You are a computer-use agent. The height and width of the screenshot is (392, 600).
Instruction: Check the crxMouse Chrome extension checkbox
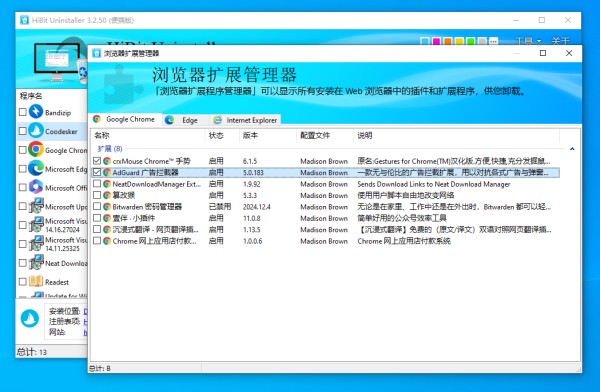pos(97,161)
